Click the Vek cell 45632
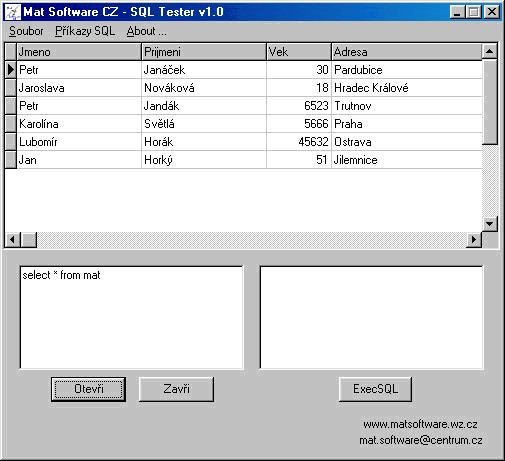This screenshot has height=461, width=505. pyautogui.click(x=299, y=142)
